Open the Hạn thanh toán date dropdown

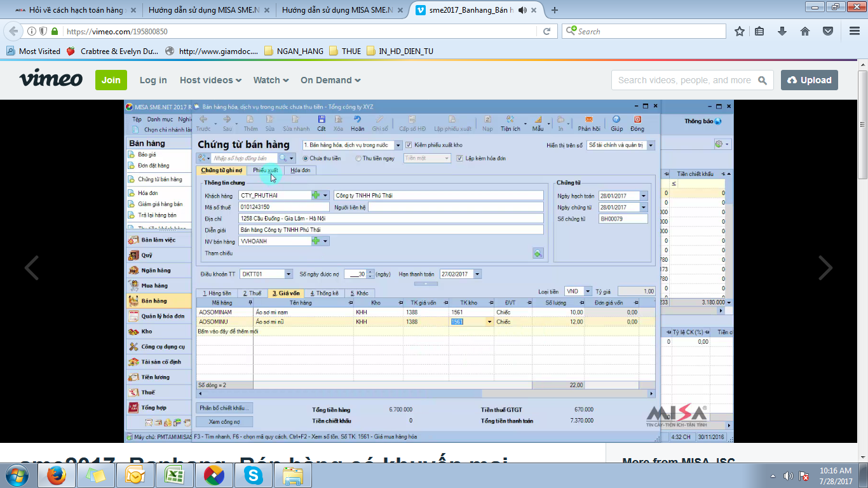[x=477, y=274]
